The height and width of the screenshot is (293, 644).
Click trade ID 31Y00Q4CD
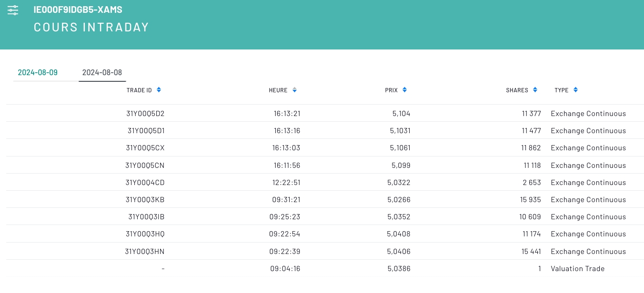click(x=145, y=183)
